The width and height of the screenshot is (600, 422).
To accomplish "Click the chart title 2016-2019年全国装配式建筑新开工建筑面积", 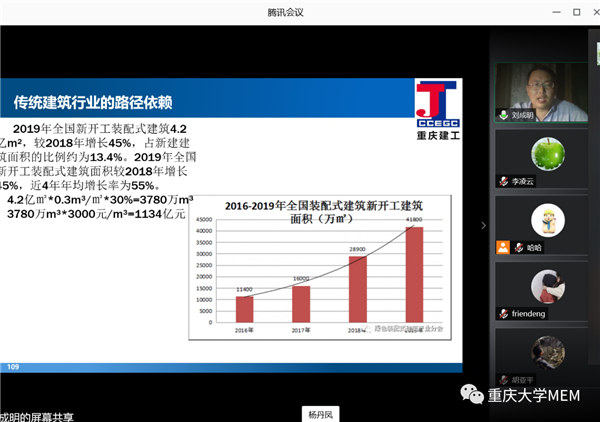I will click(324, 212).
